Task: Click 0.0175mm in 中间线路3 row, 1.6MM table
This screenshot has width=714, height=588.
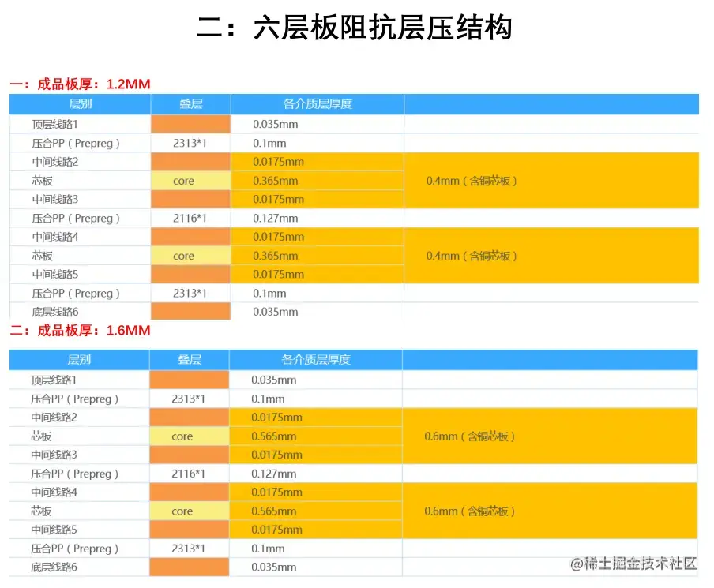Action: click(x=276, y=455)
